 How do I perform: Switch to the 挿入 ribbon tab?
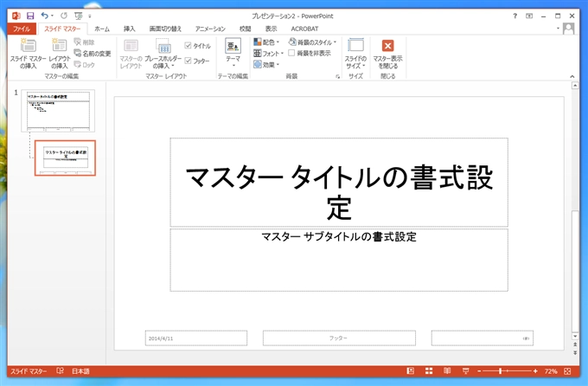[x=129, y=29]
